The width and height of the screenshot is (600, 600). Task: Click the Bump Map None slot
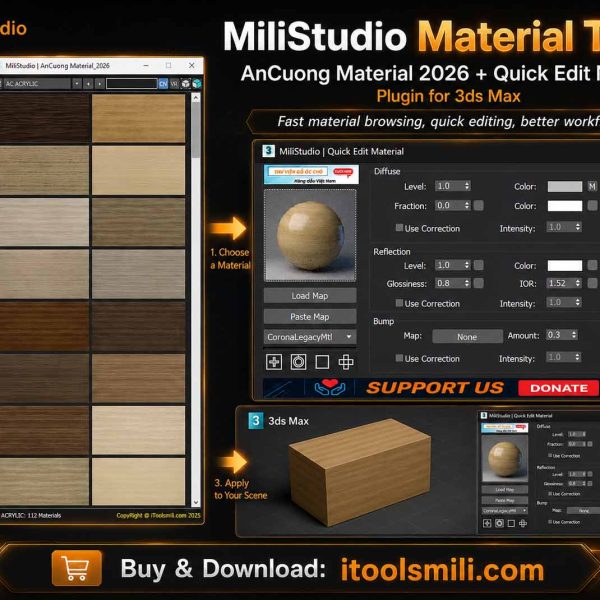(467, 336)
